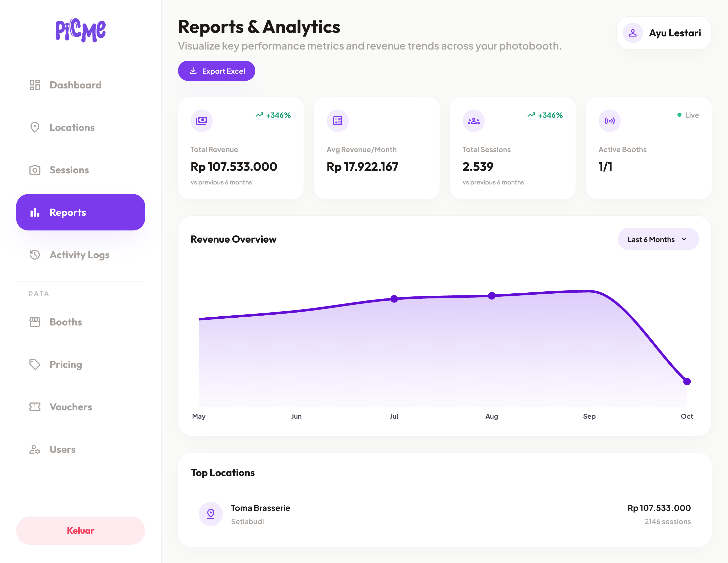Viewport: 728px width, 563px height.
Task: Click the PicMe logo
Action: coord(81,30)
